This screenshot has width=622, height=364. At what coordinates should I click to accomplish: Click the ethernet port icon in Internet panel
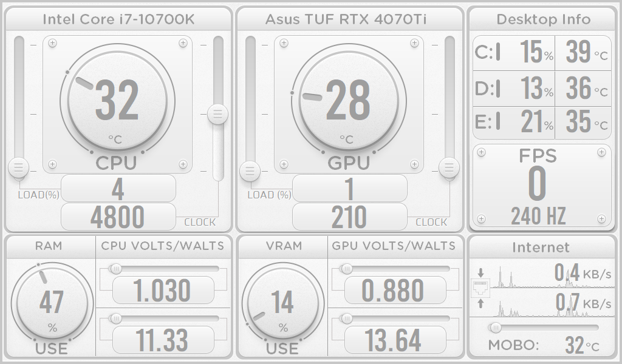pos(480,288)
